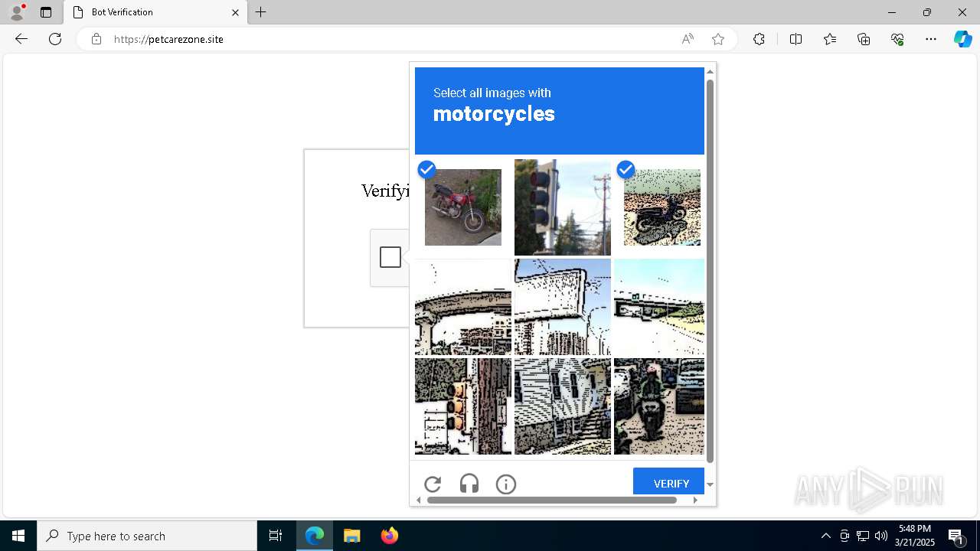
Task: Select the Bot Verification tab
Action: click(155, 12)
